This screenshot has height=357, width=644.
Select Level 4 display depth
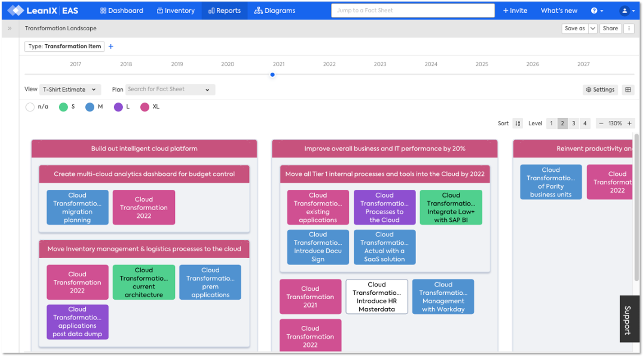585,123
